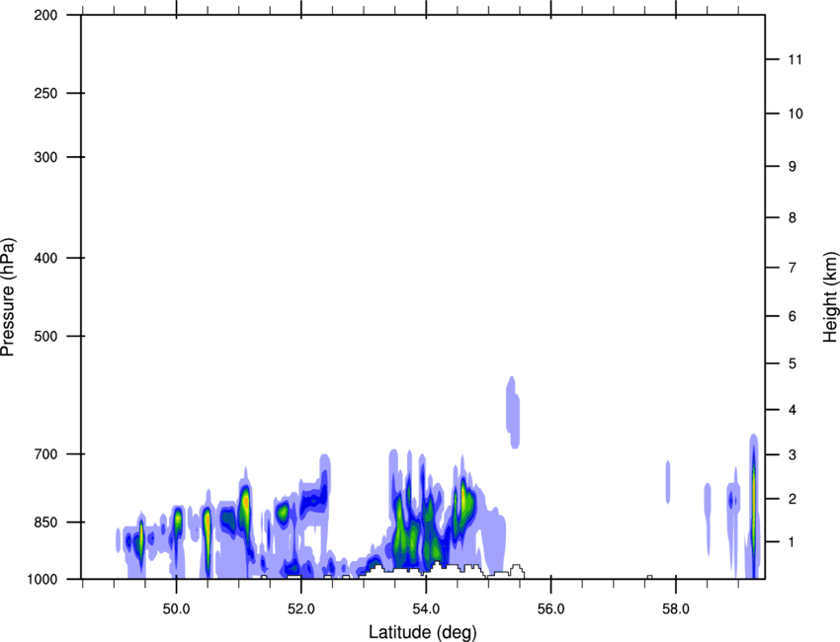Pick the 10 km height label
The width and height of the screenshot is (840, 642).
pos(796,114)
